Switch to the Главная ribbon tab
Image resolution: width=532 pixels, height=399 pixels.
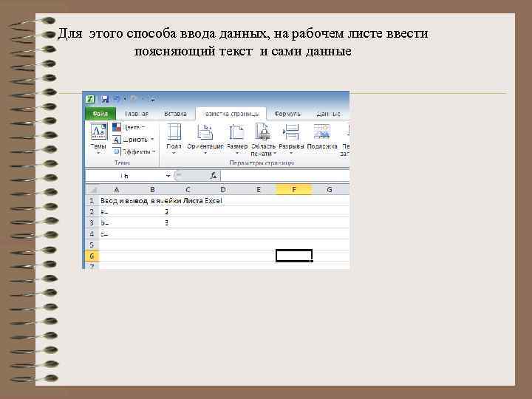click(137, 114)
